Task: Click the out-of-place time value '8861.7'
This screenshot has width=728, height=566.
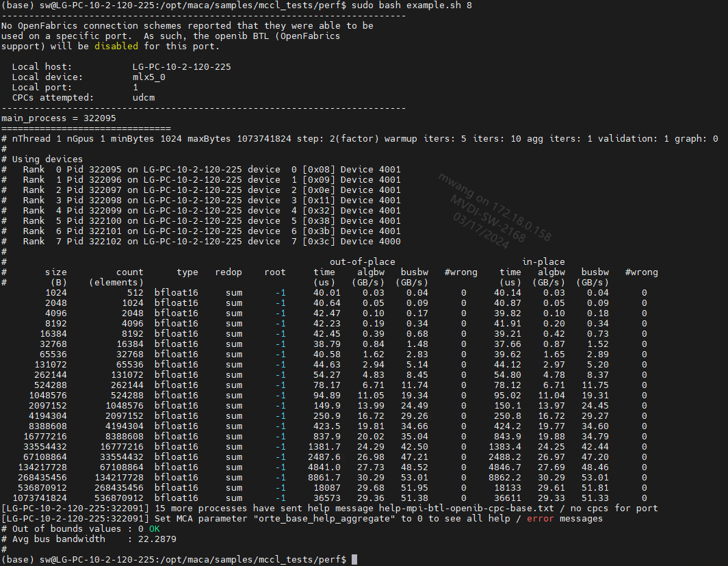Action: 324,477
